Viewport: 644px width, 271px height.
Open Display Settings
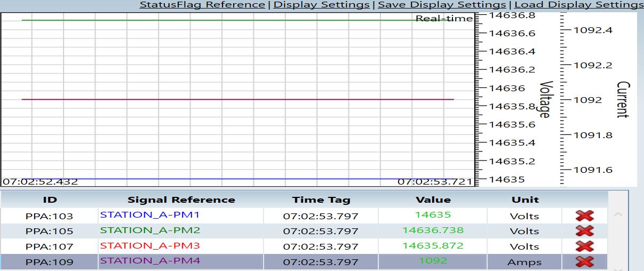click(x=321, y=5)
